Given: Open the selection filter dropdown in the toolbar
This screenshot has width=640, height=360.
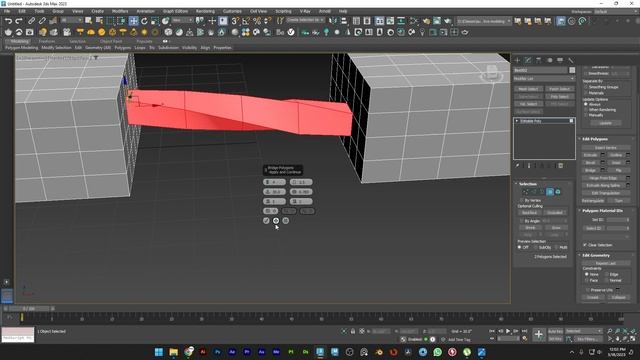Looking at the screenshot, I should 71,20.
